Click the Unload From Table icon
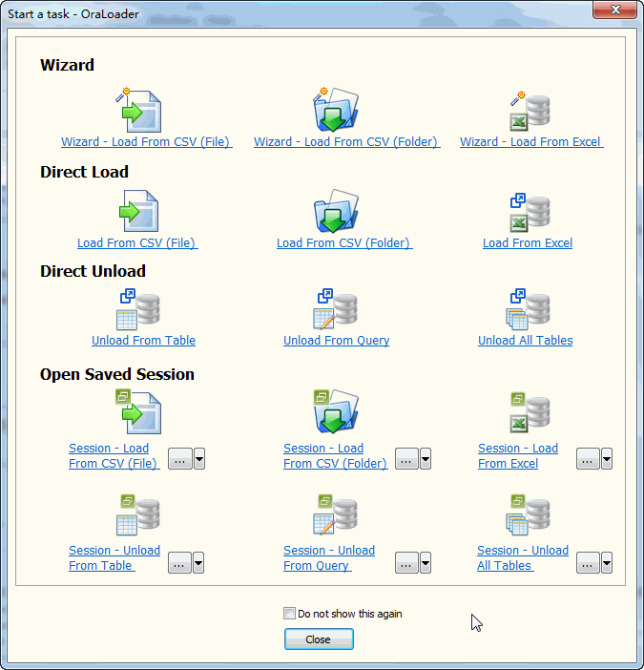This screenshot has width=644, height=670. [138, 309]
